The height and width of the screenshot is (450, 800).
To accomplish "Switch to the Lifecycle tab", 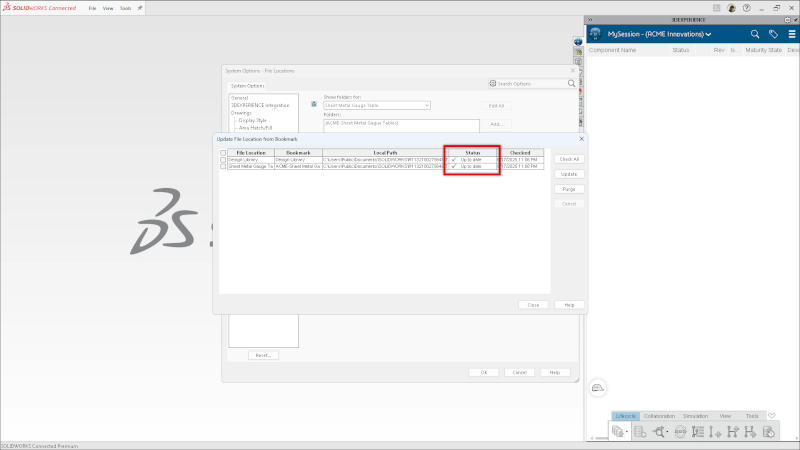I will coord(626,416).
